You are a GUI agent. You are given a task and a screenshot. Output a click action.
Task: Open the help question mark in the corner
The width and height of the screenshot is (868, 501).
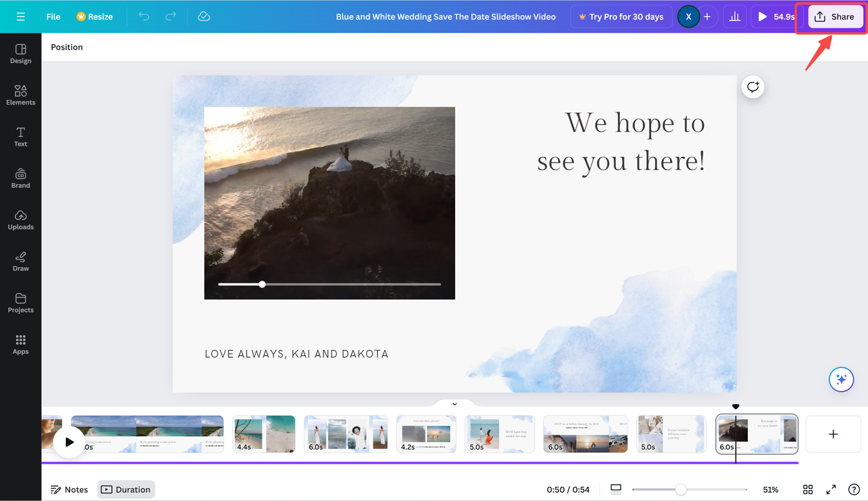point(854,489)
